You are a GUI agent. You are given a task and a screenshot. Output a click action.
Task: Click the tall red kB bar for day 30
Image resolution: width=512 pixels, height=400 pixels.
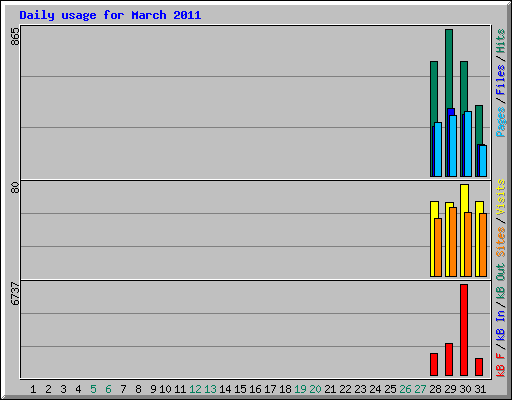click(464, 330)
